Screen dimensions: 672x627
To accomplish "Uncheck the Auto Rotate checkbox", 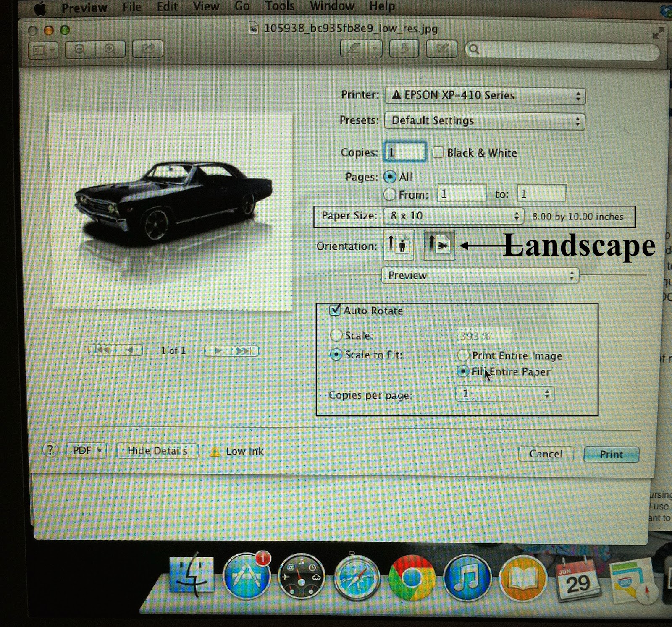I will [335, 310].
